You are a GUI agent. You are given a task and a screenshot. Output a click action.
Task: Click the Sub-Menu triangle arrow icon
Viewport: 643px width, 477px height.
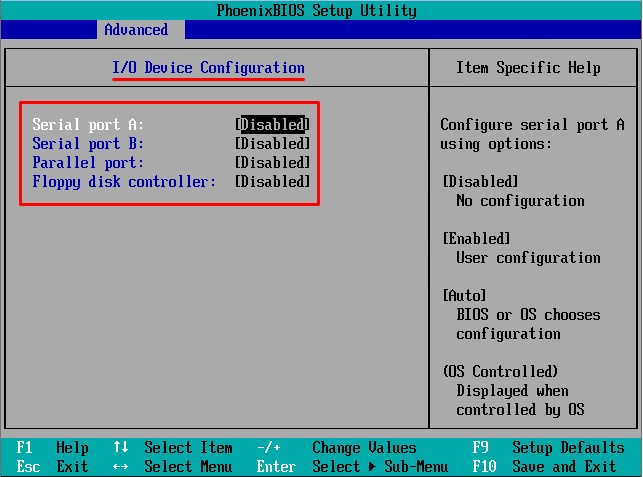pos(372,467)
